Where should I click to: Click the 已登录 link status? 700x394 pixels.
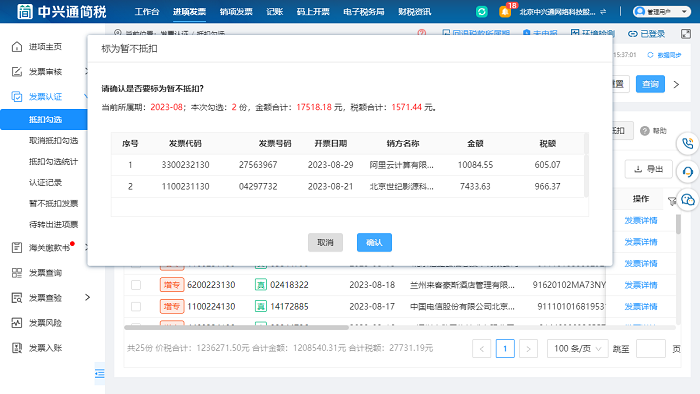coord(646,33)
